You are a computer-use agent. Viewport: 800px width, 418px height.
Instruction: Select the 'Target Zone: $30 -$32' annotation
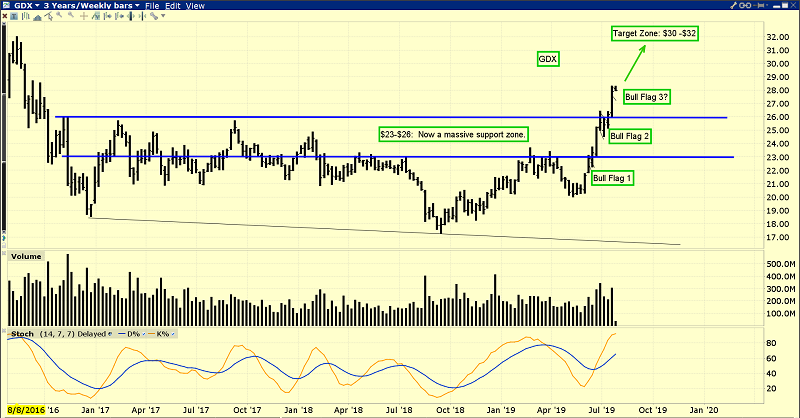point(654,34)
